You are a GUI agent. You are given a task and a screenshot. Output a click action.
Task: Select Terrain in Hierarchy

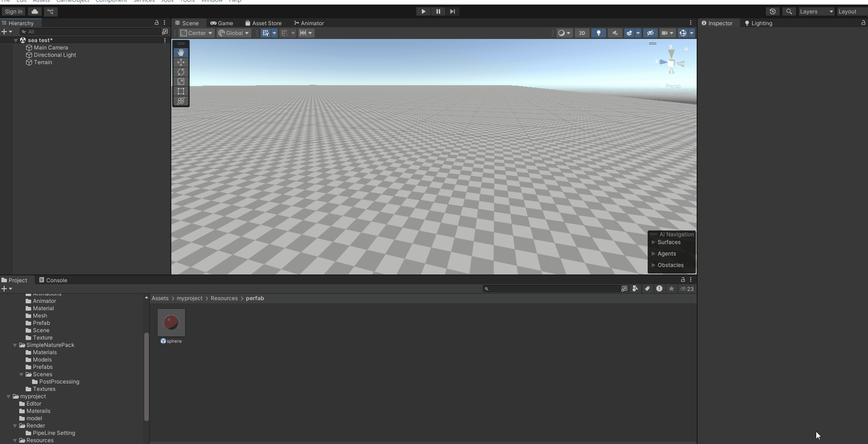(43, 62)
